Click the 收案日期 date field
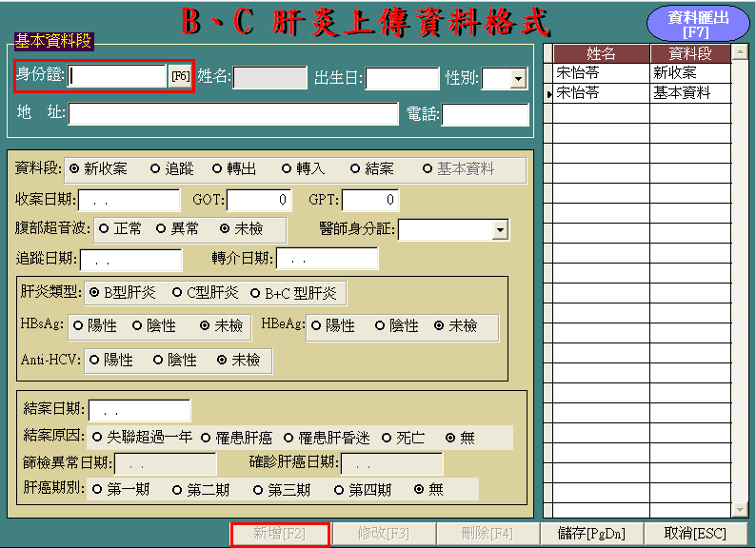 click(129, 200)
